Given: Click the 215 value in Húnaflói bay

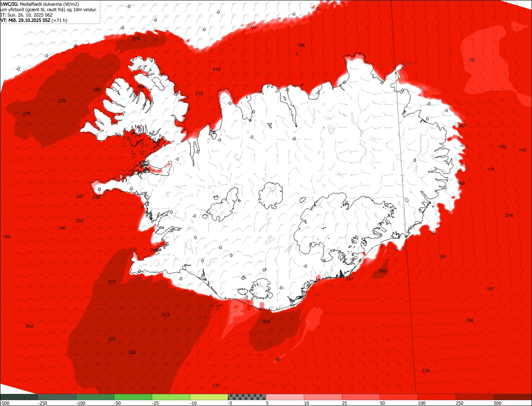Looking at the screenshot, I should [x=199, y=93].
